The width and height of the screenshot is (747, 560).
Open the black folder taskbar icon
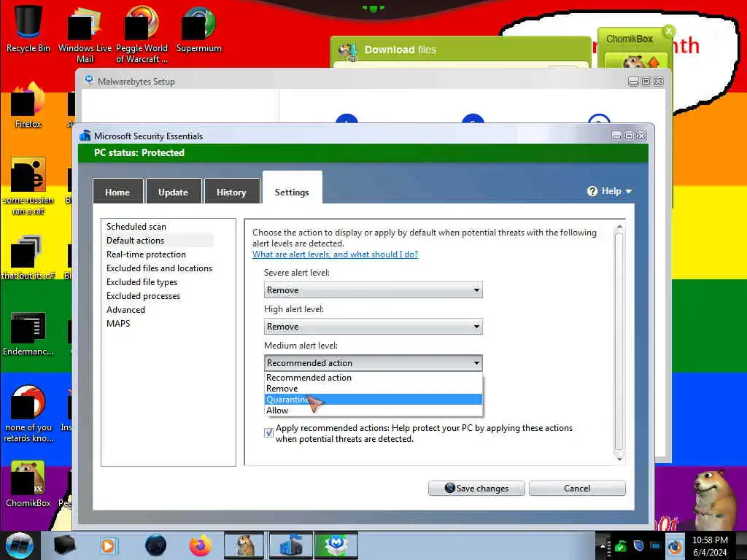pos(64,545)
